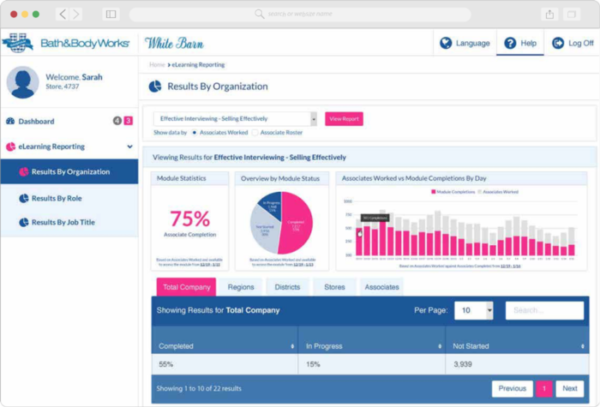Sort by the Not Started column arrows
Image resolution: width=600 pixels, height=407 pixels.
coord(582,346)
